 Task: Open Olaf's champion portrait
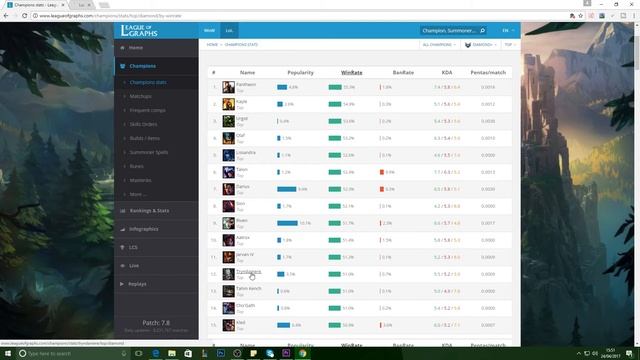point(229,138)
